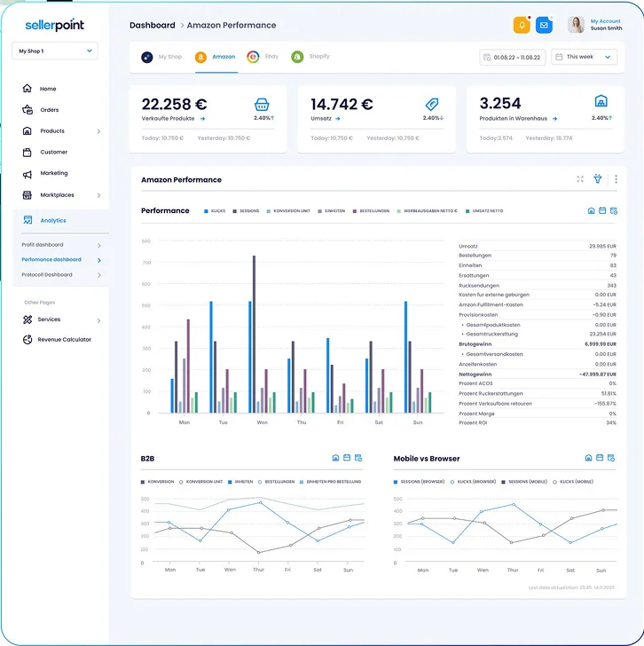
Task: Toggle the Klicks (Mobile) legend series
Action: [573, 482]
